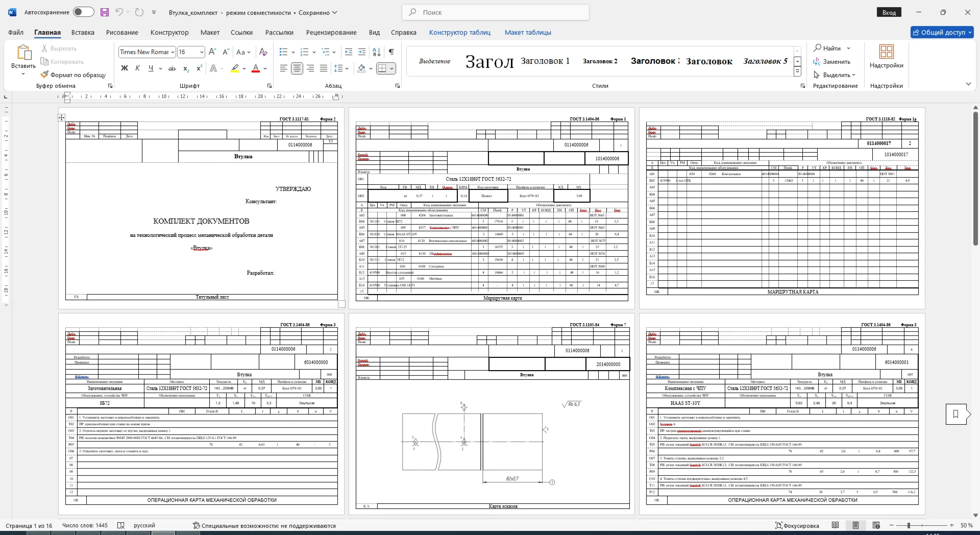Viewport: 980px width, 535px height.
Task: Select the Заголовок 2 style
Action: click(600, 61)
